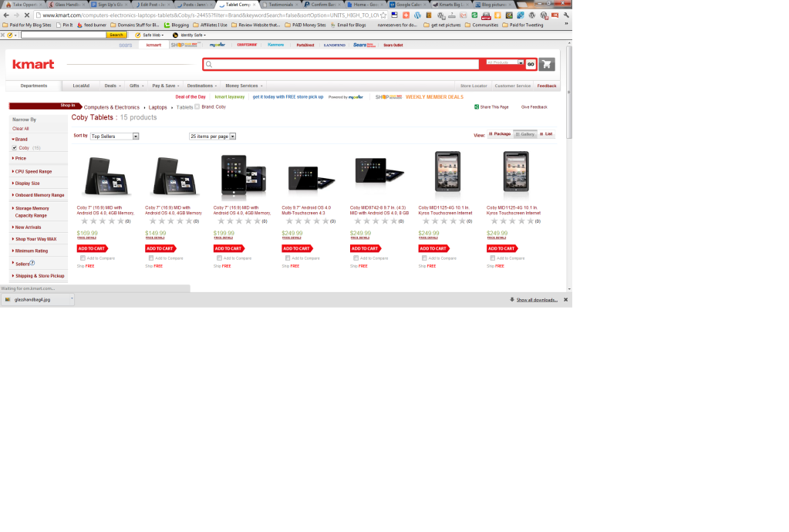Check Add to Compare for the $149.99 tablet
Image resolution: width=789 pixels, height=532 pixels.
151,258
